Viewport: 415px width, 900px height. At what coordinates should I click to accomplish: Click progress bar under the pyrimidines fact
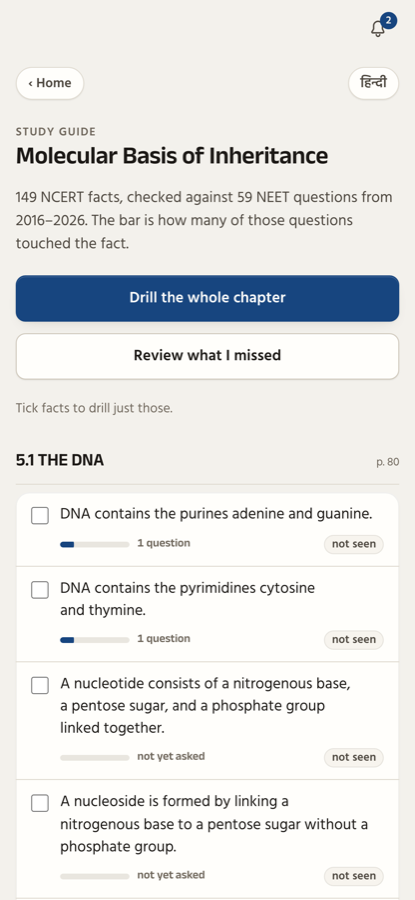tap(95, 639)
